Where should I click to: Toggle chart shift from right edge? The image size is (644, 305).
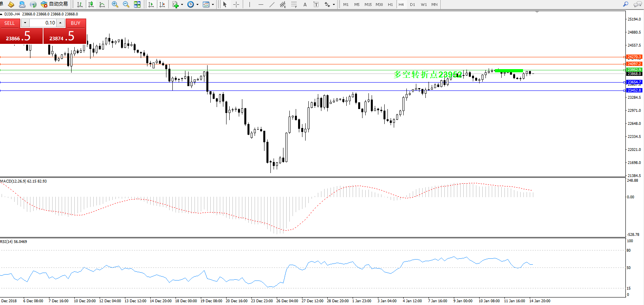pos(162,4)
